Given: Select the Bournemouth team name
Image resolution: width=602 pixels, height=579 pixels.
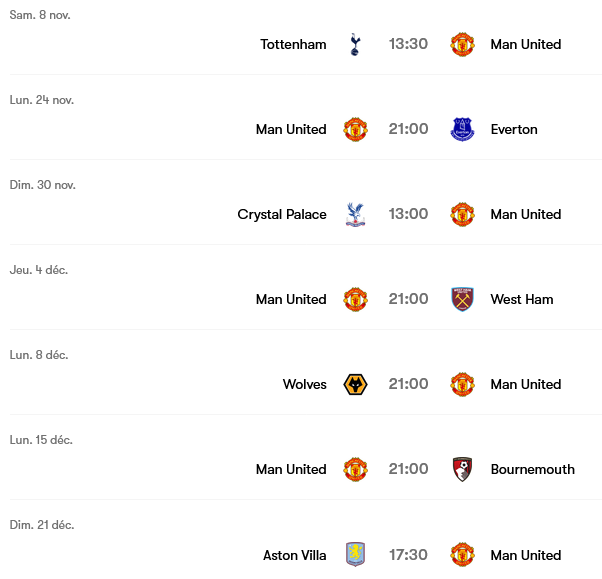Looking at the screenshot, I should [x=533, y=469].
